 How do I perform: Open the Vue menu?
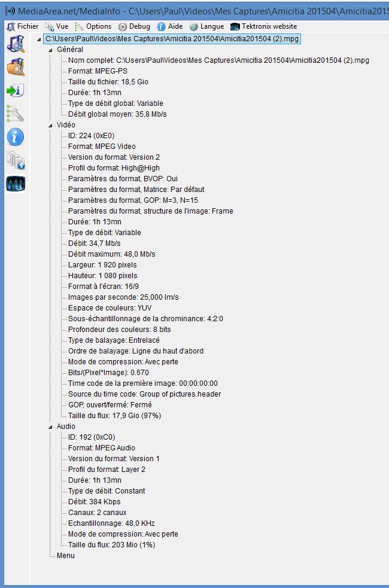(62, 26)
